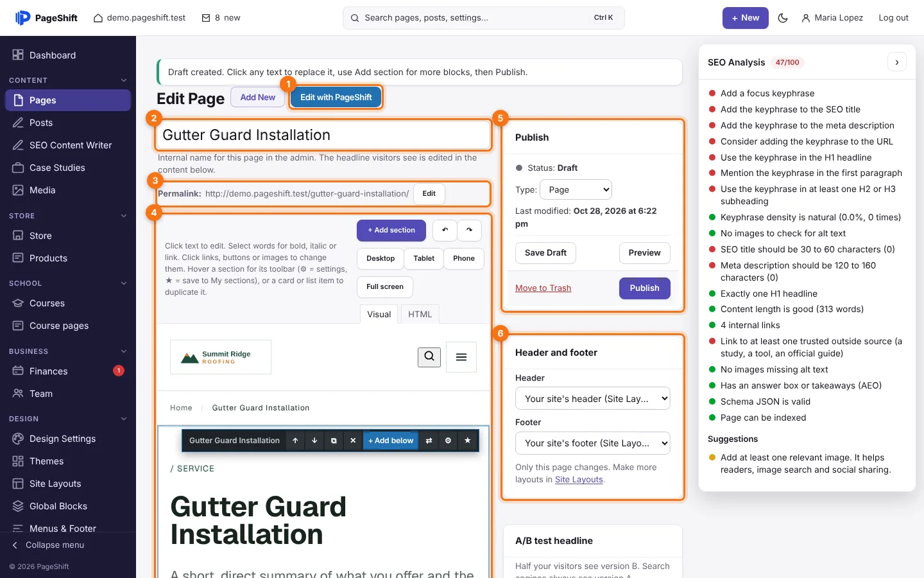
Task: Click the Edit with PageShift button
Action: pyautogui.click(x=336, y=98)
